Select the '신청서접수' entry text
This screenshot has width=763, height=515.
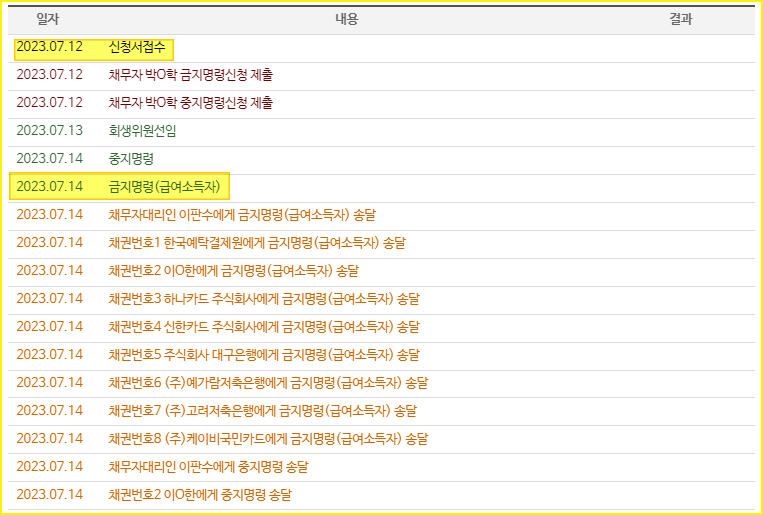(x=137, y=47)
